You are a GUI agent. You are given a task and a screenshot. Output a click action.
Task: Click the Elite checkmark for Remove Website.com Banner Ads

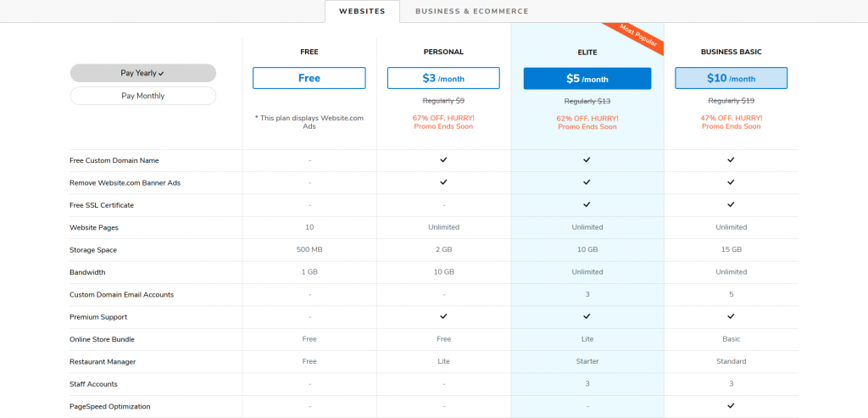click(587, 182)
